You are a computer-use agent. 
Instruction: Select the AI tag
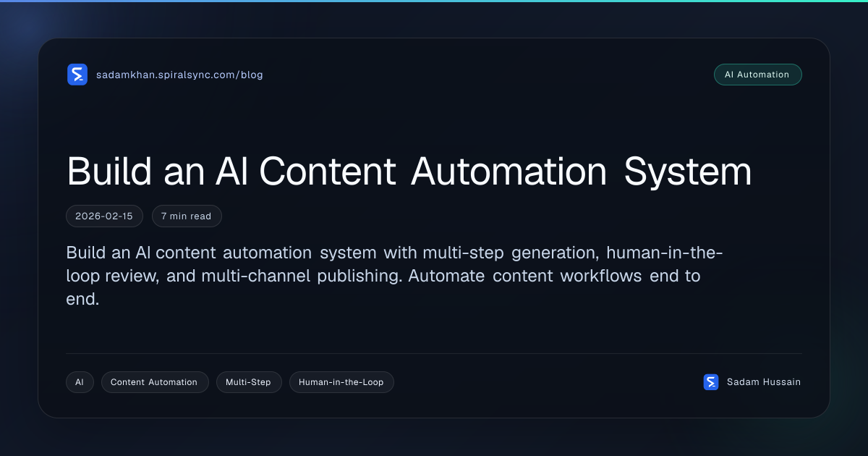coord(80,382)
